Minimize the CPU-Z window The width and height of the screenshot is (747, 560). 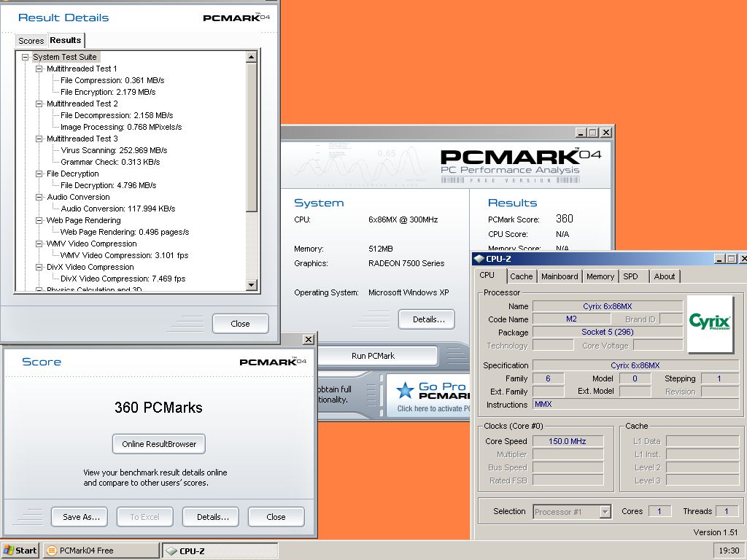tap(719, 259)
